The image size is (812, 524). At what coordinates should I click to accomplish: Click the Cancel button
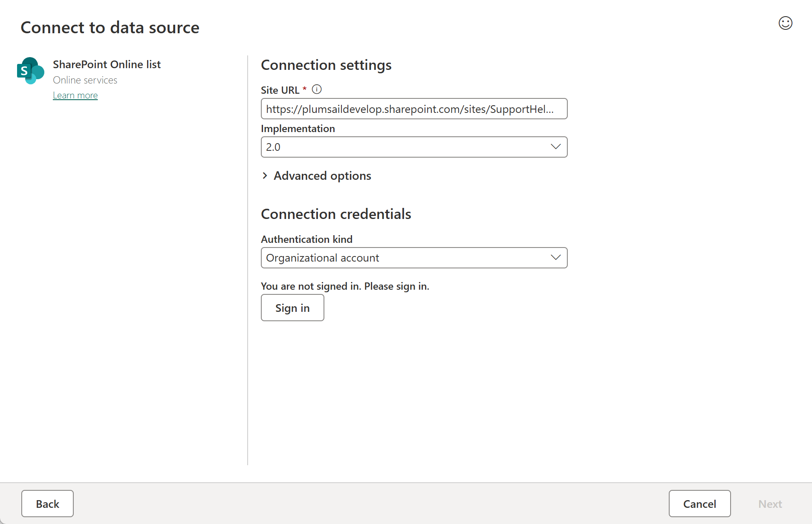tap(699, 504)
